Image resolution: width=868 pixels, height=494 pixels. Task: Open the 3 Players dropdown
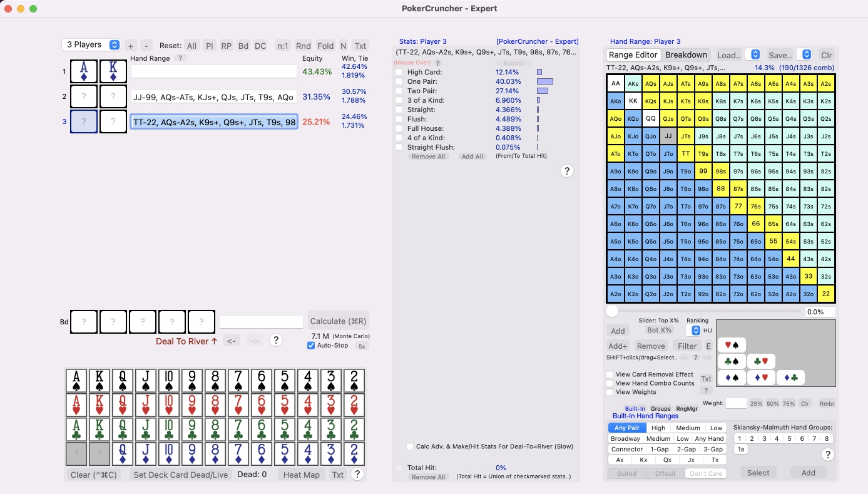click(x=91, y=44)
